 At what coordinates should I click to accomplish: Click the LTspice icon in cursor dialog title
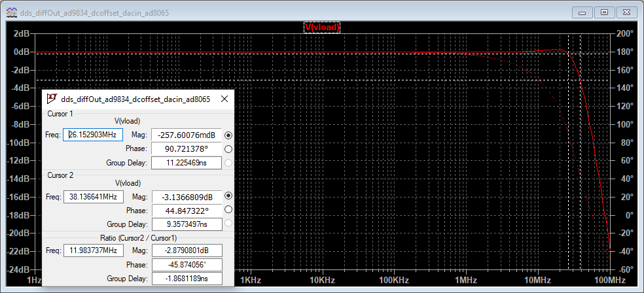pyautogui.click(x=51, y=99)
